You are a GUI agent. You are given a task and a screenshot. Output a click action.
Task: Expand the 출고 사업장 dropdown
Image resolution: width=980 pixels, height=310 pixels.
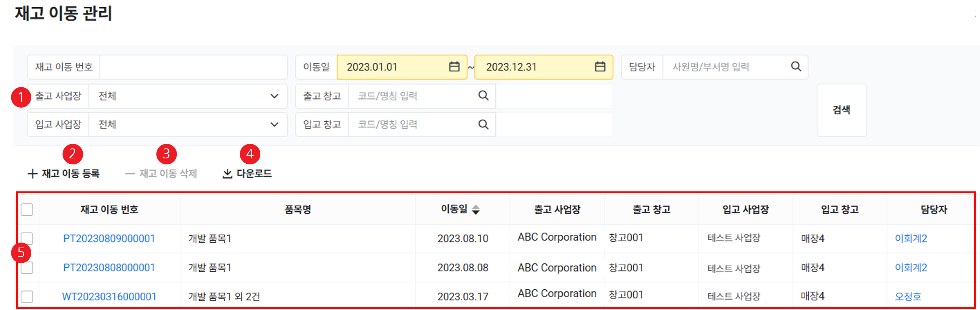tap(274, 96)
